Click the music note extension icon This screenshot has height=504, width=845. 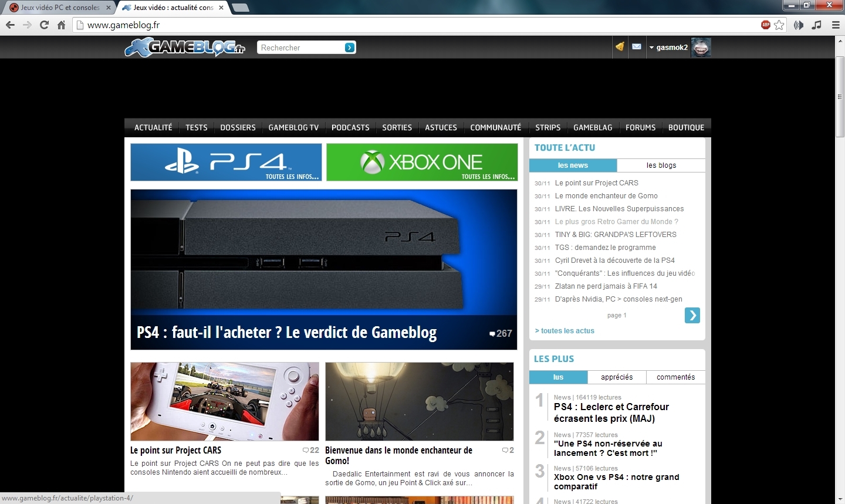click(x=817, y=25)
